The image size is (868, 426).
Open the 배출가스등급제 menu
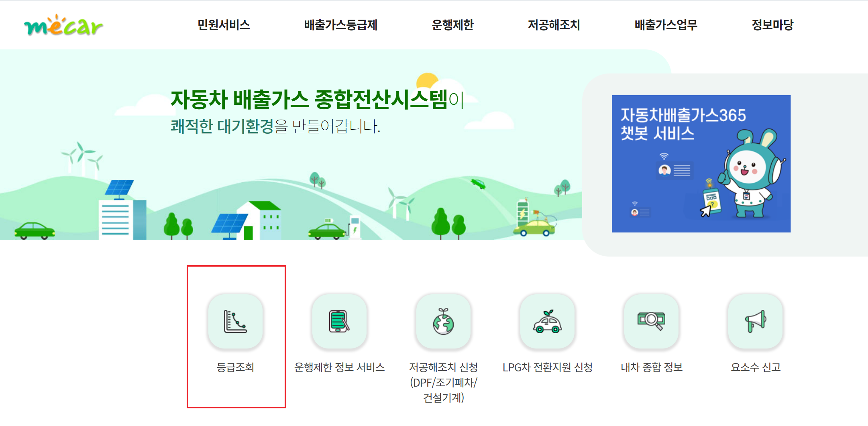340,25
